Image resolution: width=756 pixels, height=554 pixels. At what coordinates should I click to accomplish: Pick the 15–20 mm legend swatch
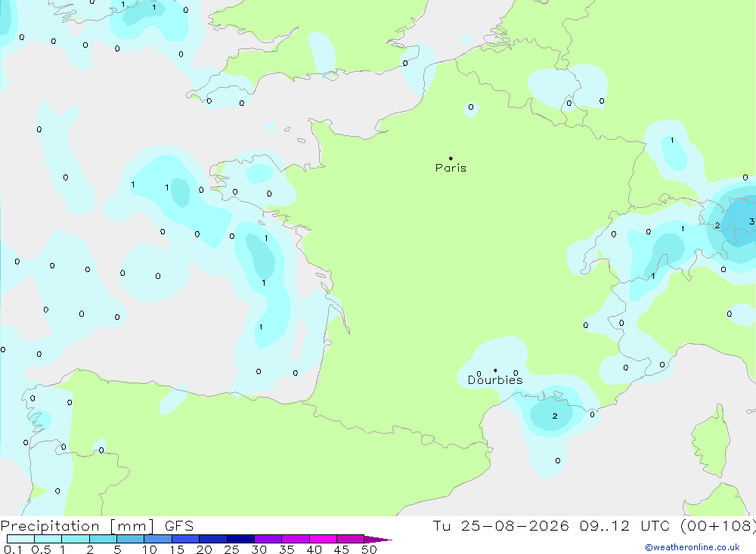pyautogui.click(x=186, y=539)
